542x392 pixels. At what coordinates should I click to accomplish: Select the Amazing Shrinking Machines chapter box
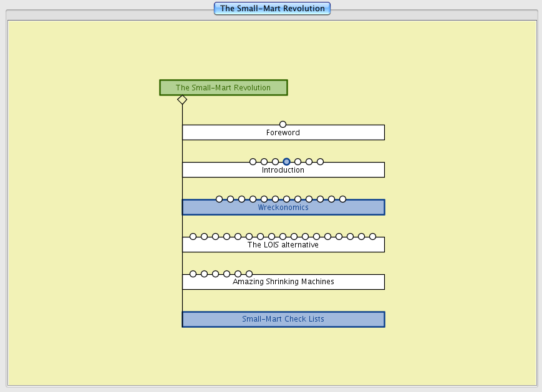[x=283, y=283]
